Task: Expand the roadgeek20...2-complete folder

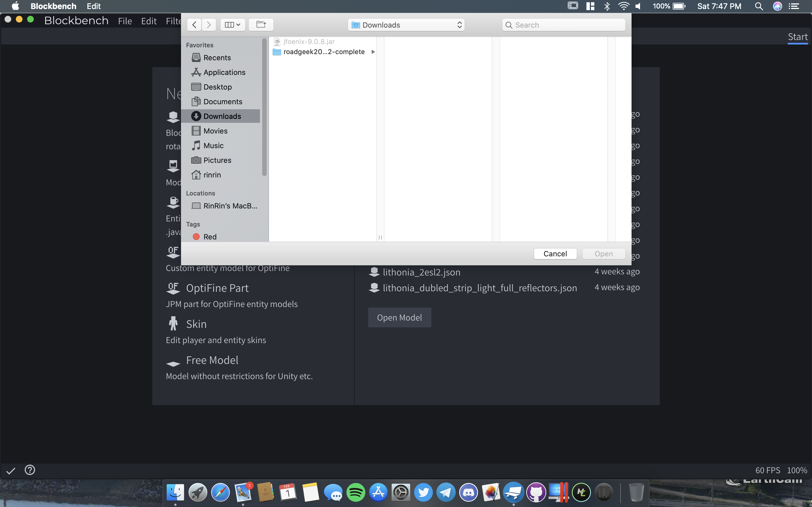Action: pos(372,52)
